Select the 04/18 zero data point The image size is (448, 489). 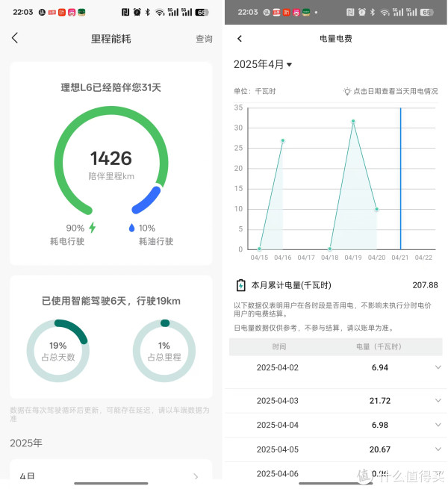tap(330, 249)
